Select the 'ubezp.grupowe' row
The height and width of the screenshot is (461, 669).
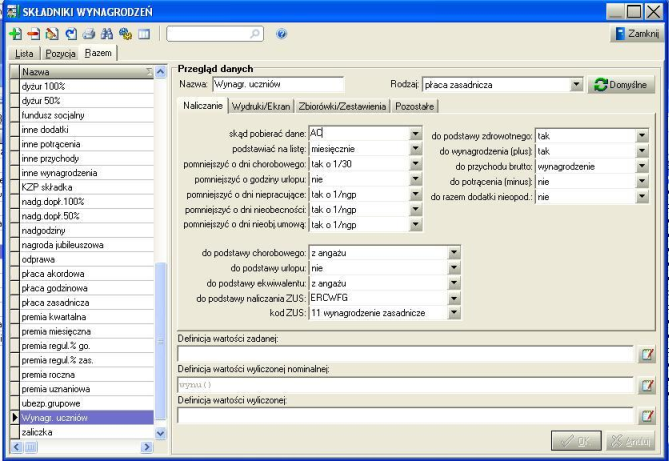87,403
